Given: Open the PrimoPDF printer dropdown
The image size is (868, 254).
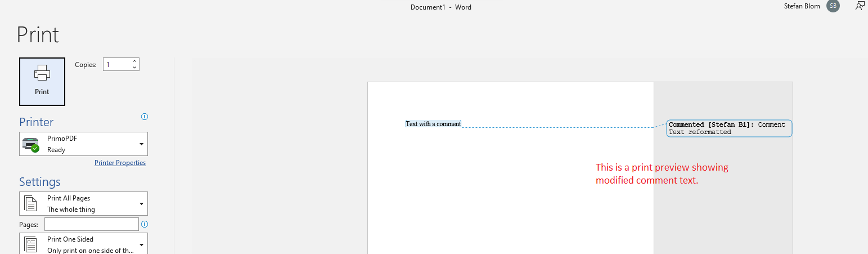Looking at the screenshot, I should (83, 144).
